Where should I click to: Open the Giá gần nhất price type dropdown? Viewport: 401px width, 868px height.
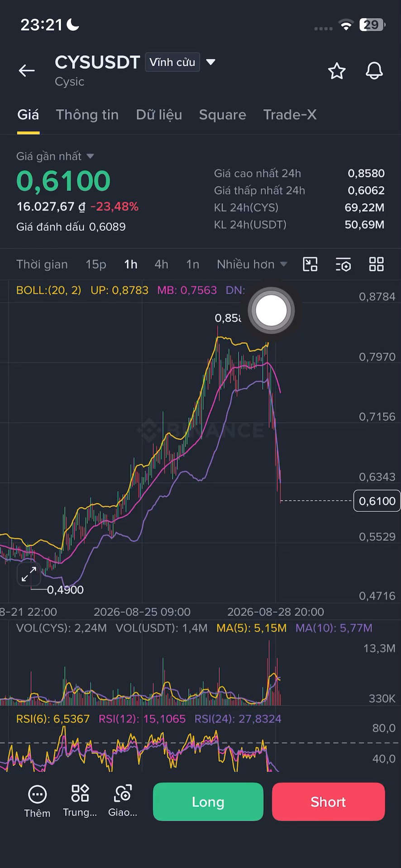(55, 156)
